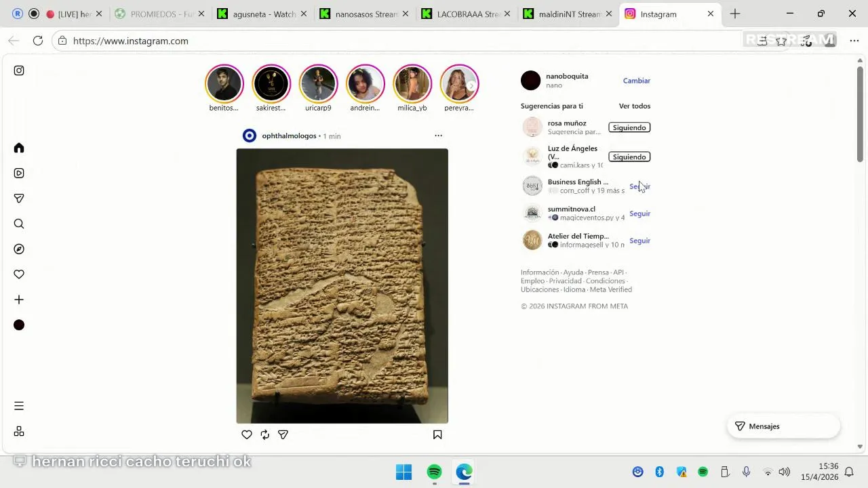Screen dimensions: 868x488
Task: Open Meta Verified footer link
Action: coord(610,289)
